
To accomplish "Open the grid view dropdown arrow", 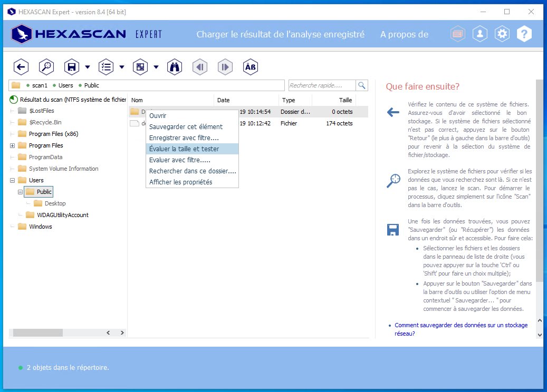I will [156, 67].
